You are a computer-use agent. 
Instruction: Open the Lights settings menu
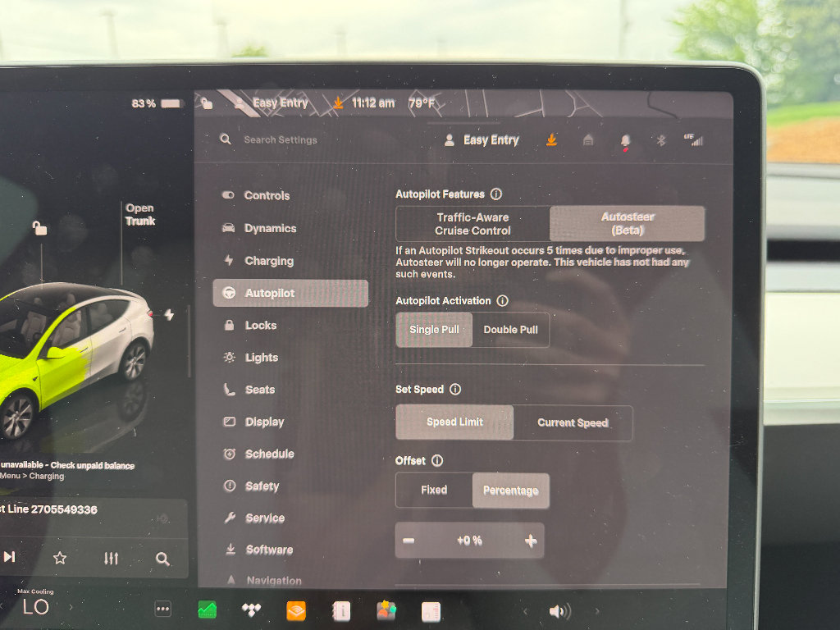click(x=251, y=358)
